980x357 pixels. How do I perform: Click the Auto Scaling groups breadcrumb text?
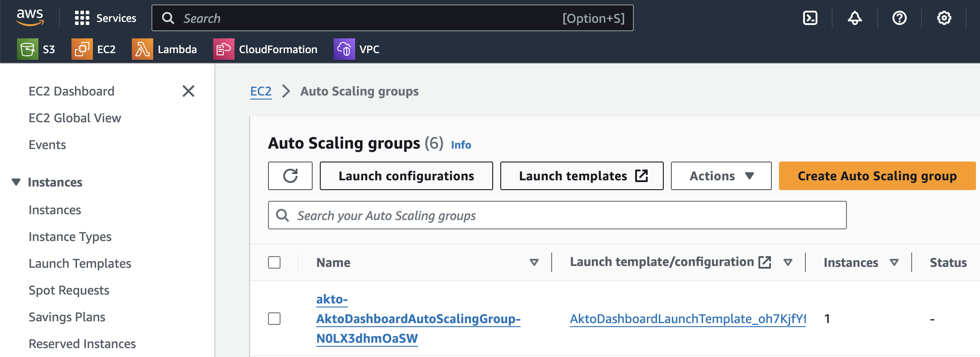point(360,91)
